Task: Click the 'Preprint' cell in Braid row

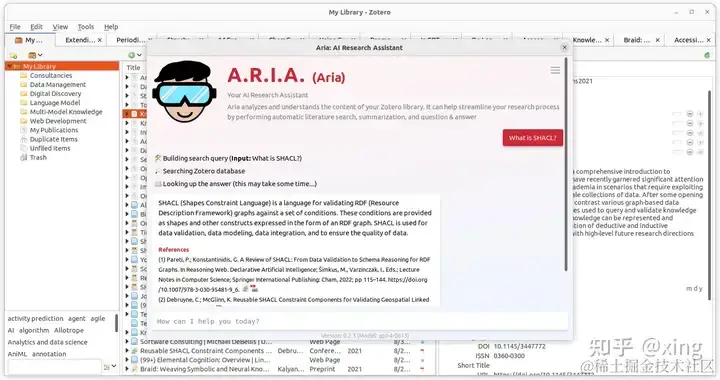Action: coord(322,369)
